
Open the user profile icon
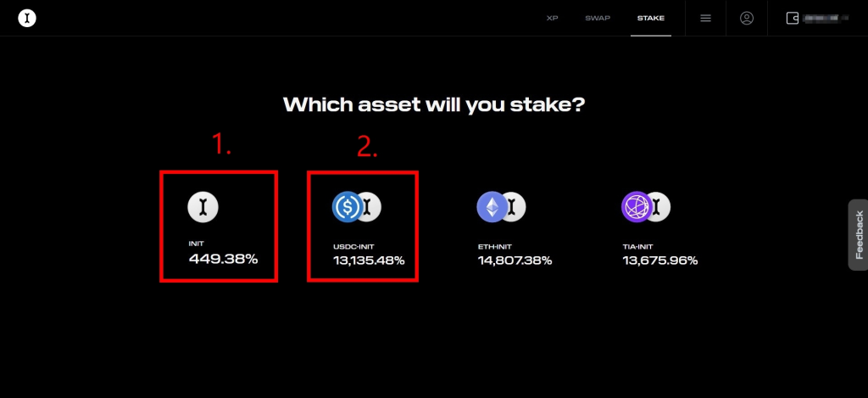747,18
